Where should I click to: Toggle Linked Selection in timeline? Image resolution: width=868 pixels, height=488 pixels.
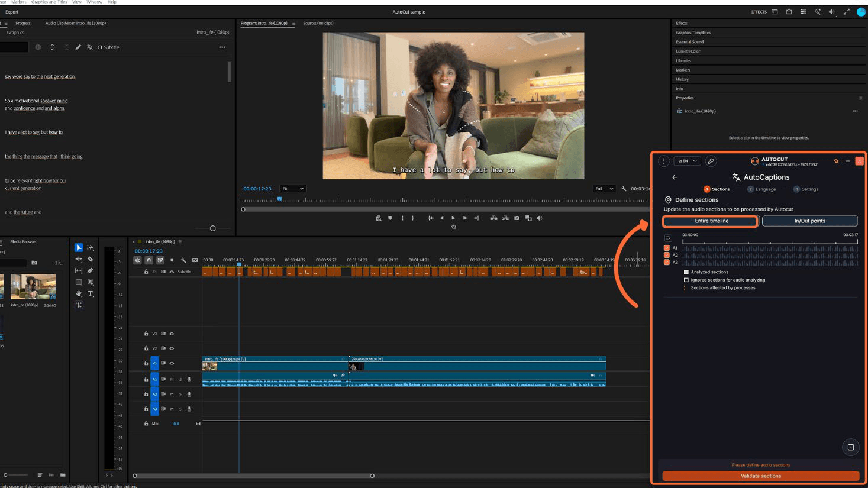(x=160, y=260)
